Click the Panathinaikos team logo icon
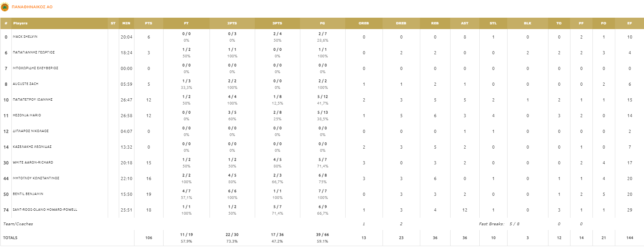 coord(5,7)
